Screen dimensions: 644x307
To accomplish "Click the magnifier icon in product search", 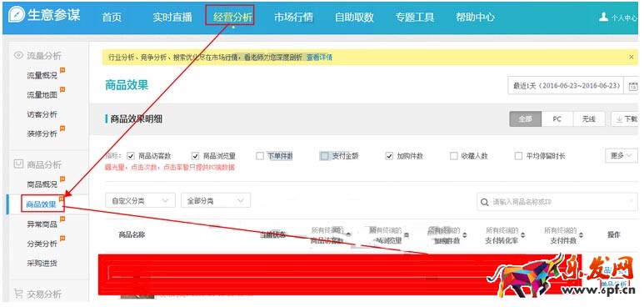I will coord(485,202).
